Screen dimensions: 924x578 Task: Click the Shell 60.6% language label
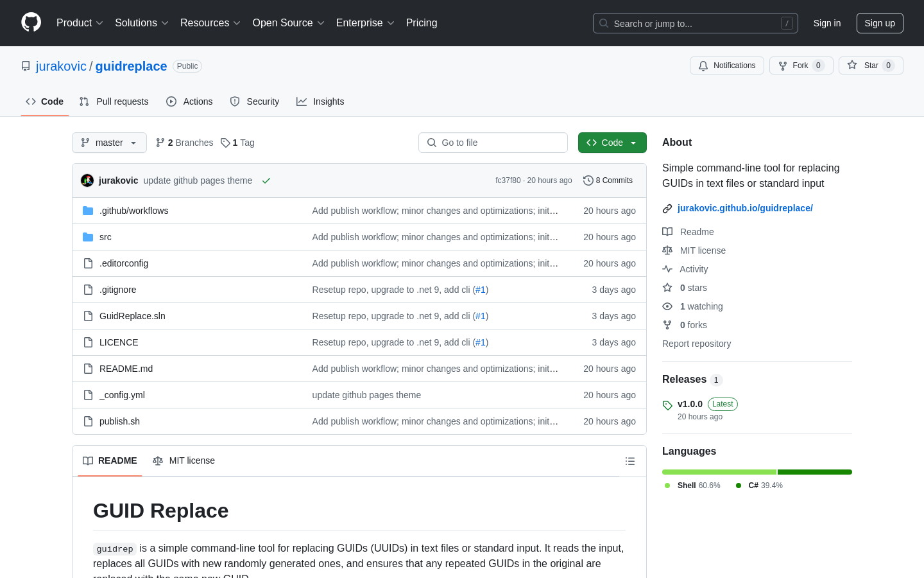692,486
